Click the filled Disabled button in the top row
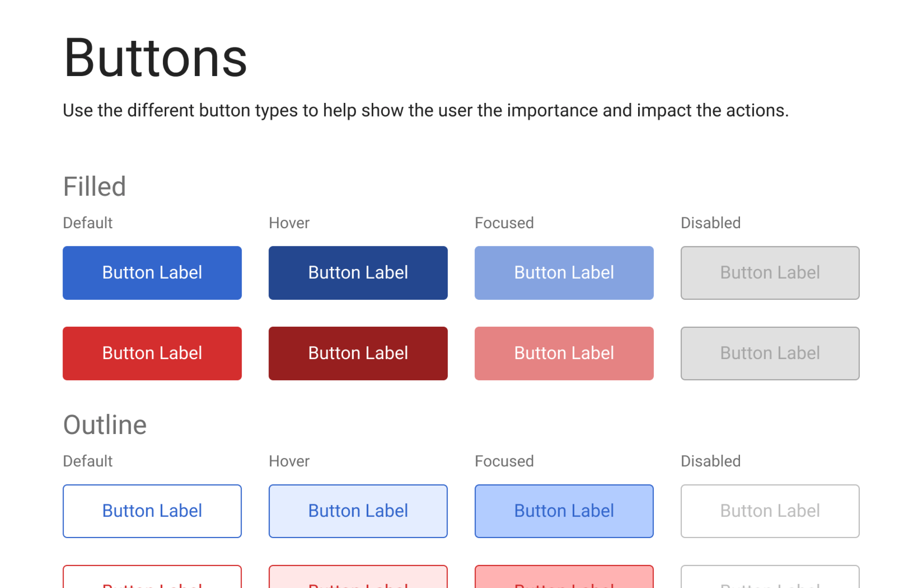The width and height of the screenshot is (918, 588). [x=769, y=273]
